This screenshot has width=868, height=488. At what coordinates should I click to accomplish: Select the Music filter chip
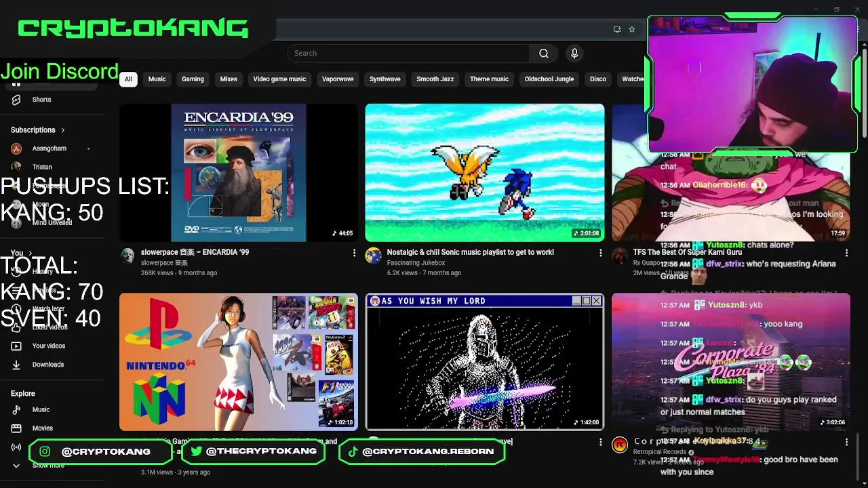pos(157,79)
